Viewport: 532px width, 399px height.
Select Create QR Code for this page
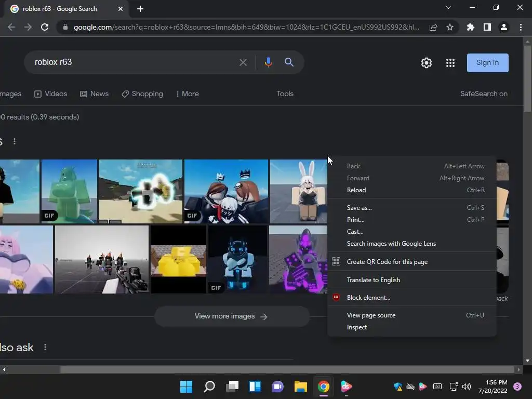tap(412, 262)
